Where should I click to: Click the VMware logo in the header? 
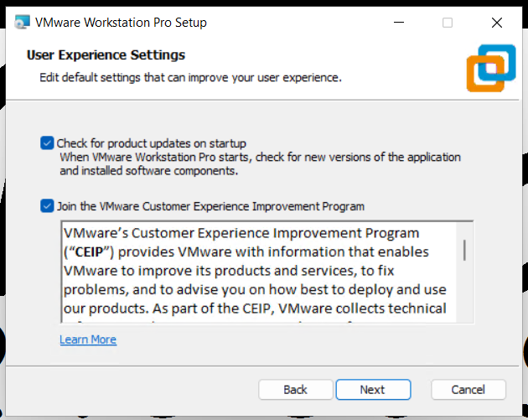pos(491,69)
